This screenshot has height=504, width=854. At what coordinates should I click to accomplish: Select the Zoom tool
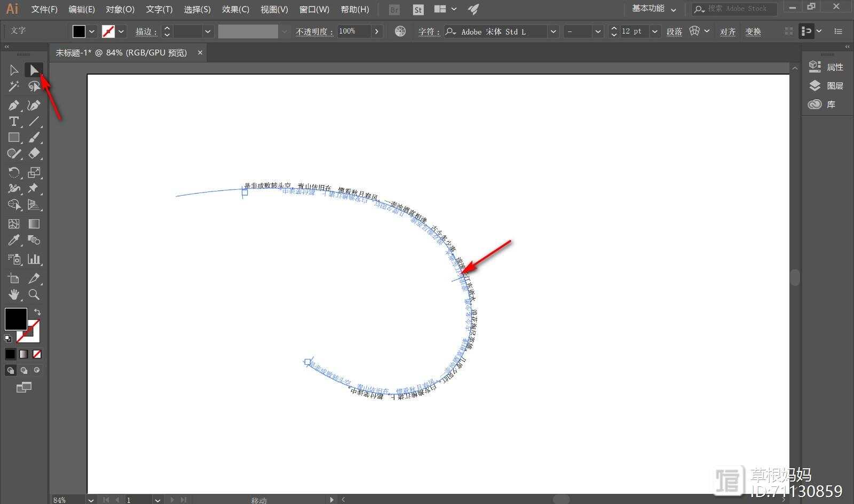click(x=34, y=294)
